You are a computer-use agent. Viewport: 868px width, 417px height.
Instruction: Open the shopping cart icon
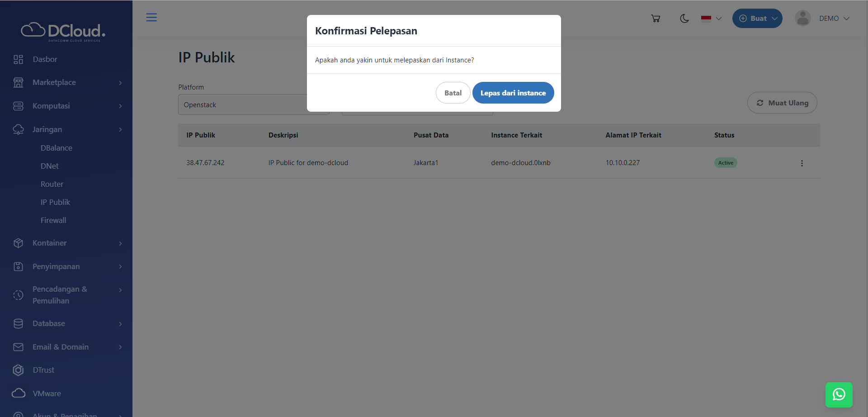pos(656,18)
